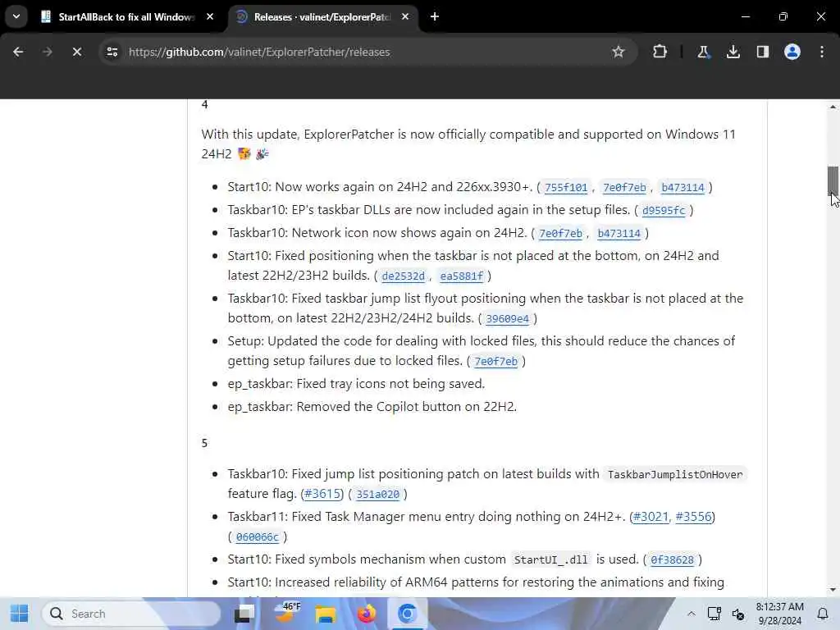Open commit link 755f101
Screen dimensions: 840x630
566,188
